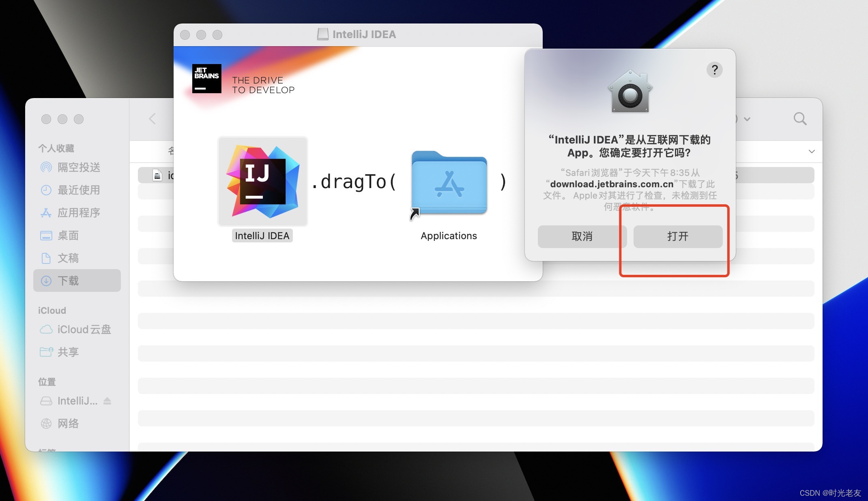This screenshot has height=501, width=868.
Task: Click the 取消 button in the Gatekeeper dialog
Action: tap(582, 236)
